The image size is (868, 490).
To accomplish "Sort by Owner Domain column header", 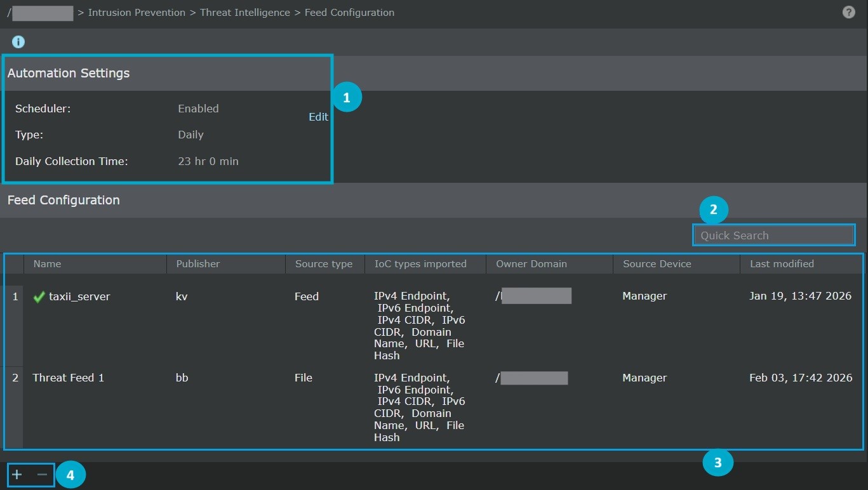I will pyautogui.click(x=531, y=263).
